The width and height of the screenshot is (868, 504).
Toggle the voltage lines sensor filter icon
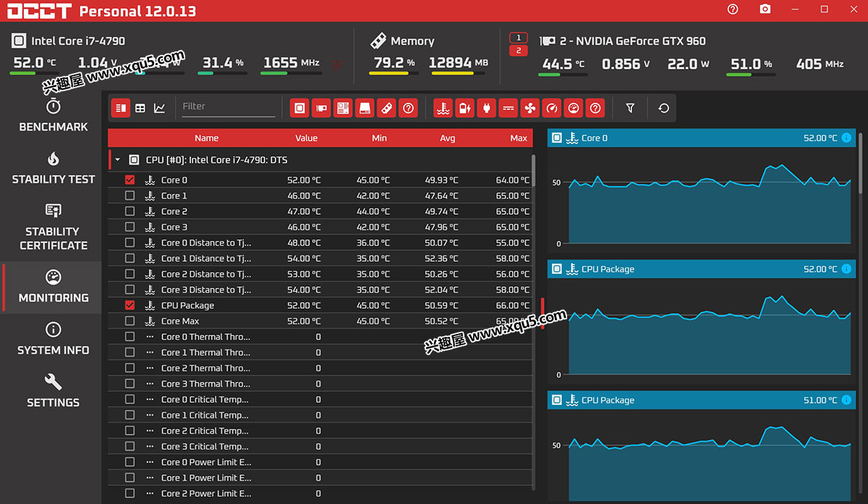pyautogui.click(x=509, y=108)
